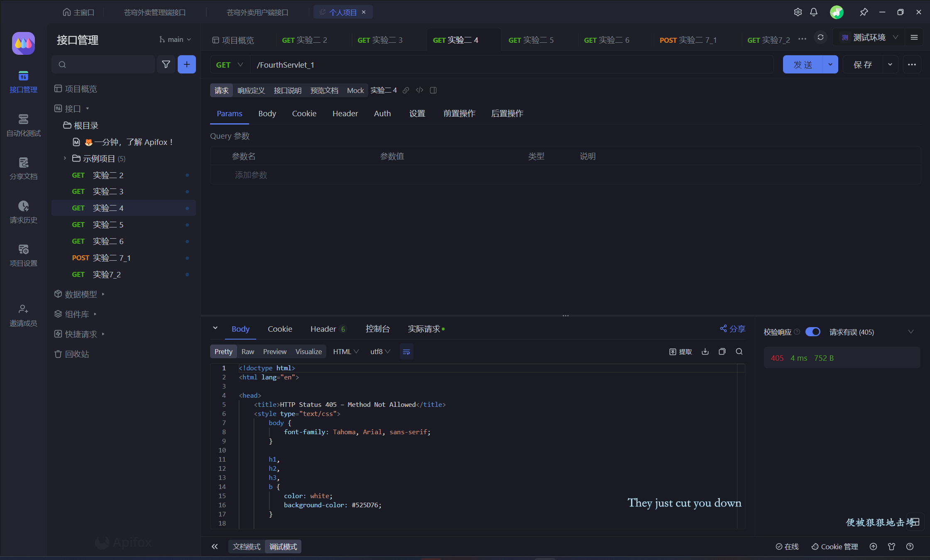Copy the response body
Screen dimensions: 930x560
pyautogui.click(x=722, y=352)
